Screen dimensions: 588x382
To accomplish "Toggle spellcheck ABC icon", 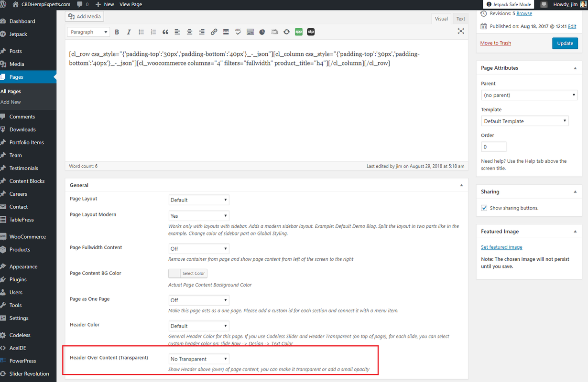I will [x=238, y=32].
